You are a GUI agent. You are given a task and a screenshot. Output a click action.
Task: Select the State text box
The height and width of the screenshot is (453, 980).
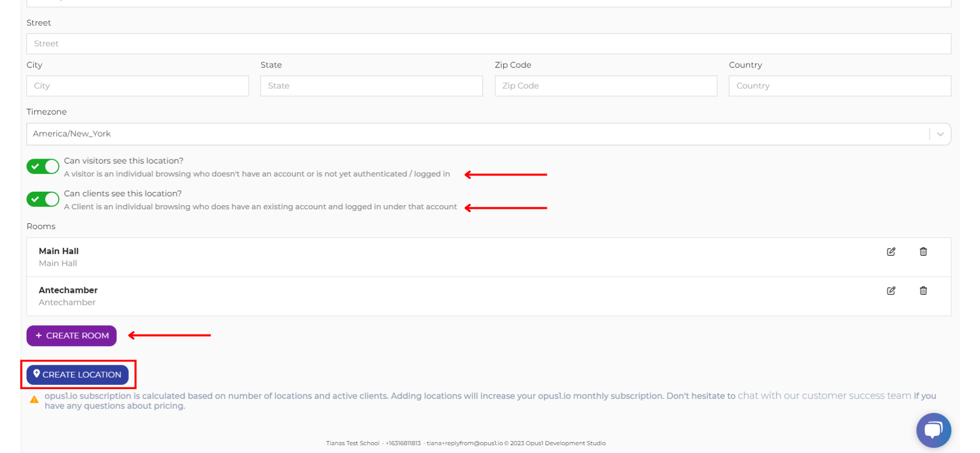click(371, 86)
